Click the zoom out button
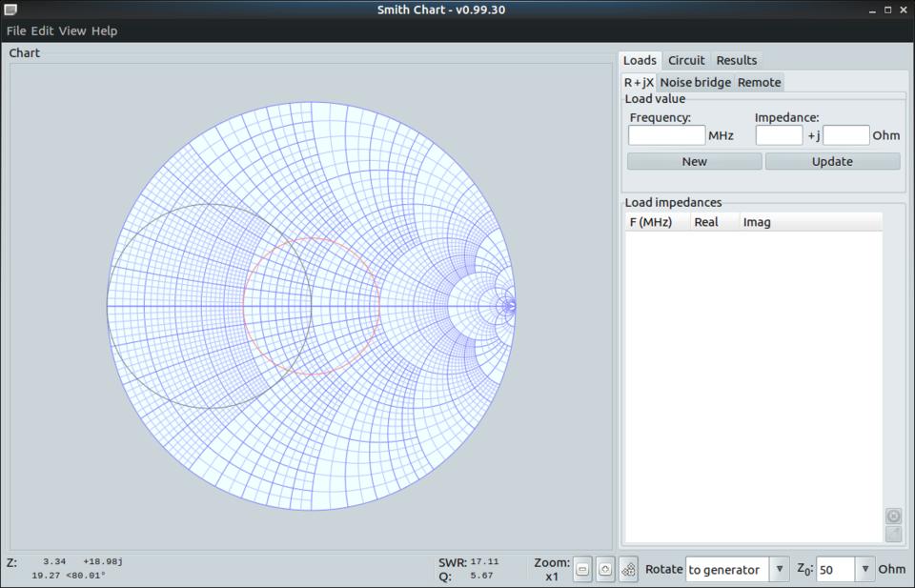Screen dimensions: 915x588 coord(582,569)
